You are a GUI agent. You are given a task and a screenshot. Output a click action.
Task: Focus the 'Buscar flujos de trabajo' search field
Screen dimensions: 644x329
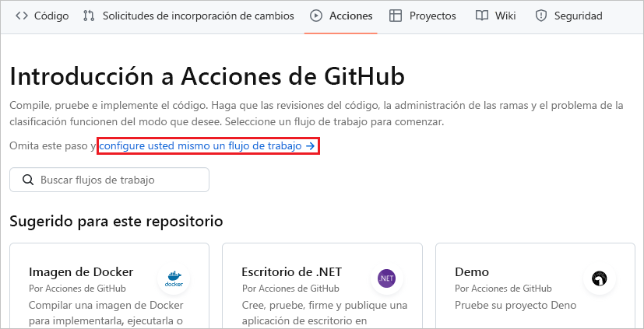117,180
